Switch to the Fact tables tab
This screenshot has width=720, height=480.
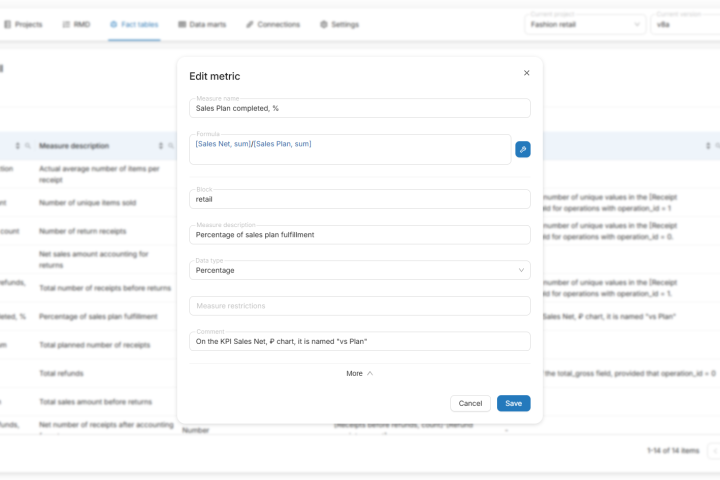pyautogui.click(x=134, y=24)
